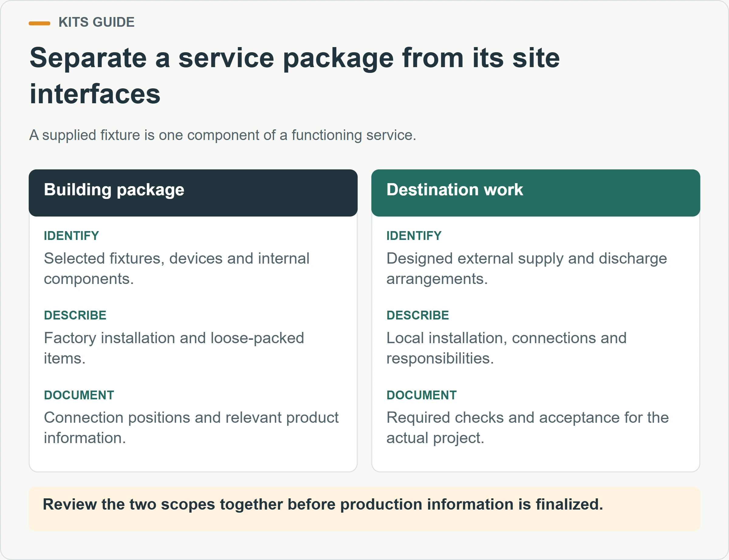Click 'Required checks and acceptance for the actual project' text
Image resolution: width=729 pixels, height=560 pixels.
(x=528, y=428)
